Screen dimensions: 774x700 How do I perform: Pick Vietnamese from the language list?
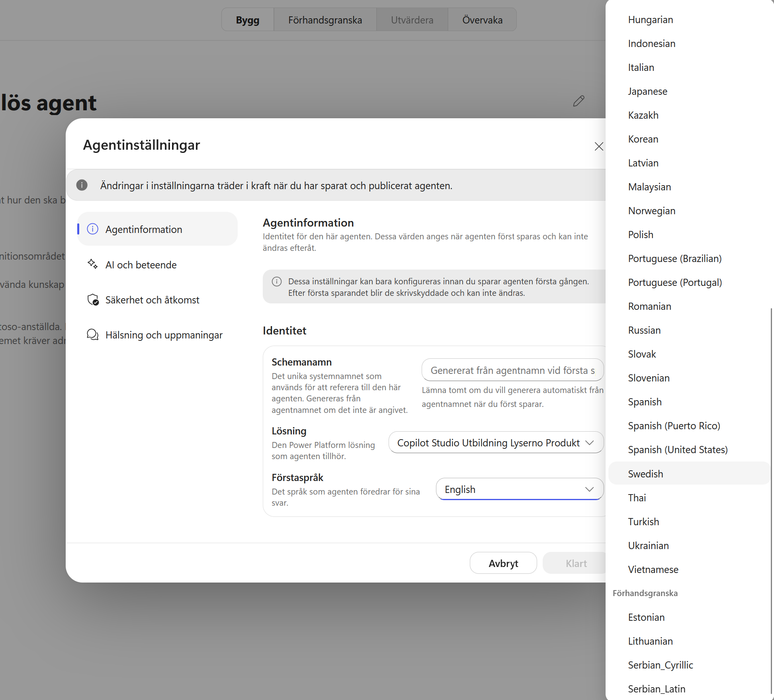689,569
